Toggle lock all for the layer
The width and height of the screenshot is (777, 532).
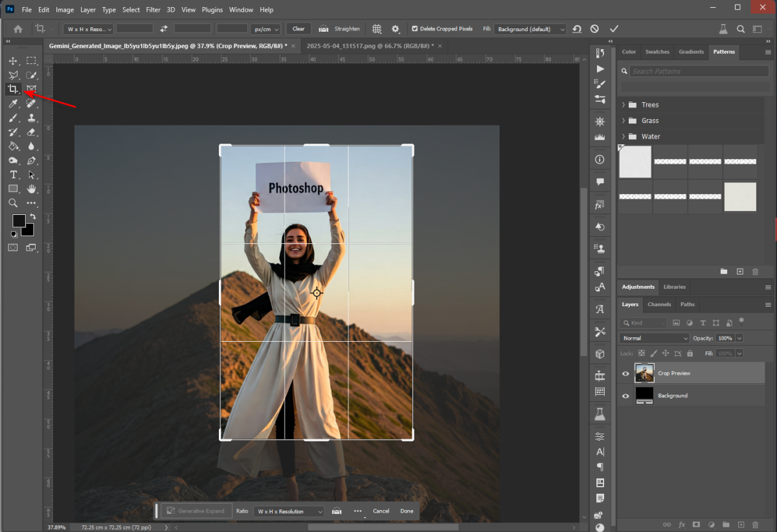[690, 353]
